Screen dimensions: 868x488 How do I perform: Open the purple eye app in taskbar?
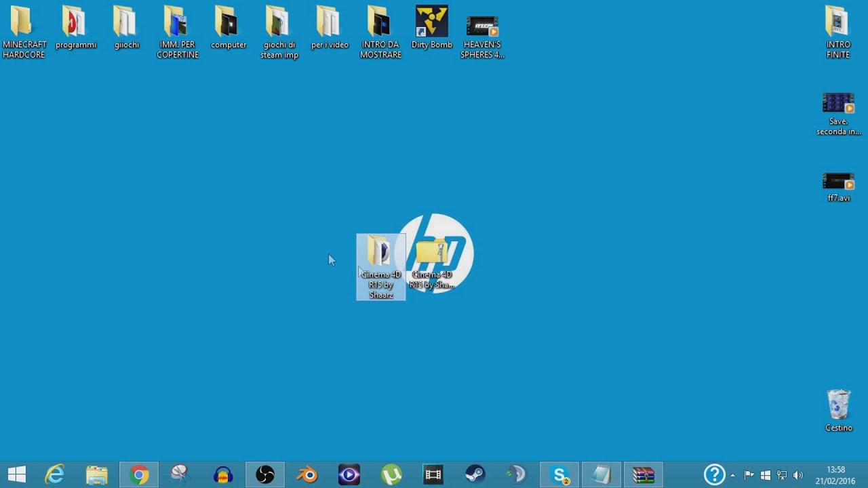pyautogui.click(x=349, y=475)
